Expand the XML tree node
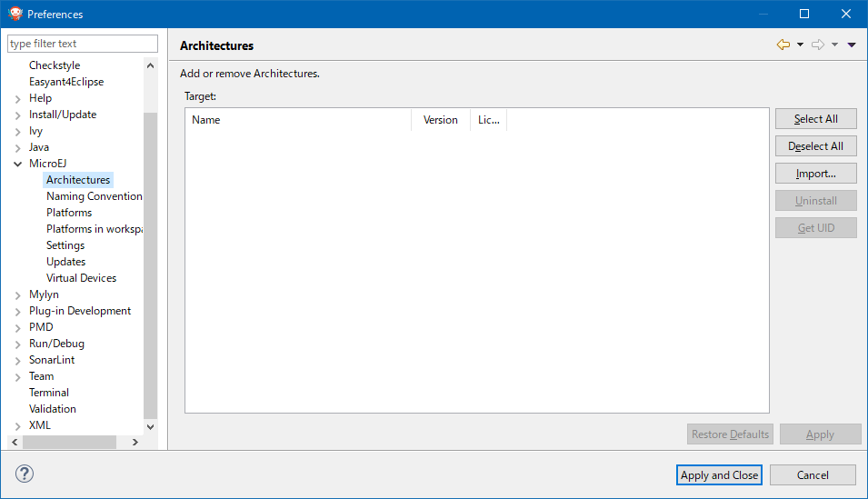Viewport: 868px width, 499px height. (x=17, y=426)
